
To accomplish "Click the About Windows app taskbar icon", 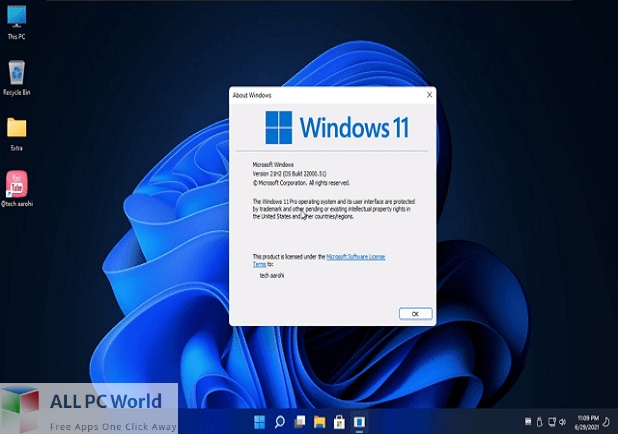I will click(x=359, y=422).
